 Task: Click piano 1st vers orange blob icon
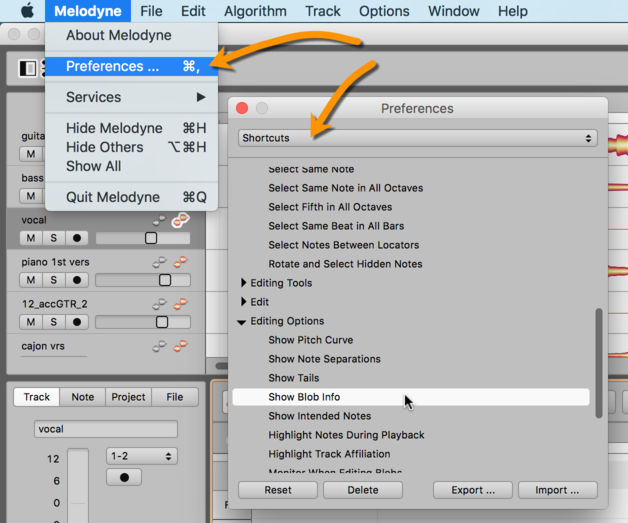coord(181,262)
